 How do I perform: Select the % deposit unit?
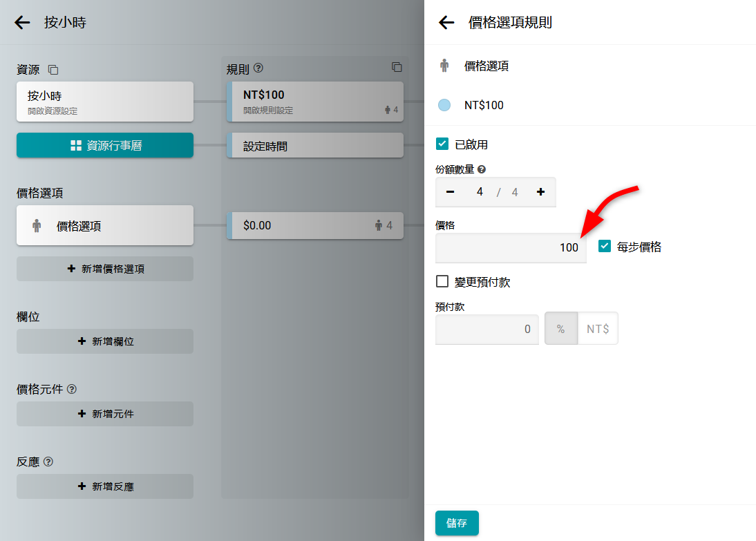pos(560,329)
